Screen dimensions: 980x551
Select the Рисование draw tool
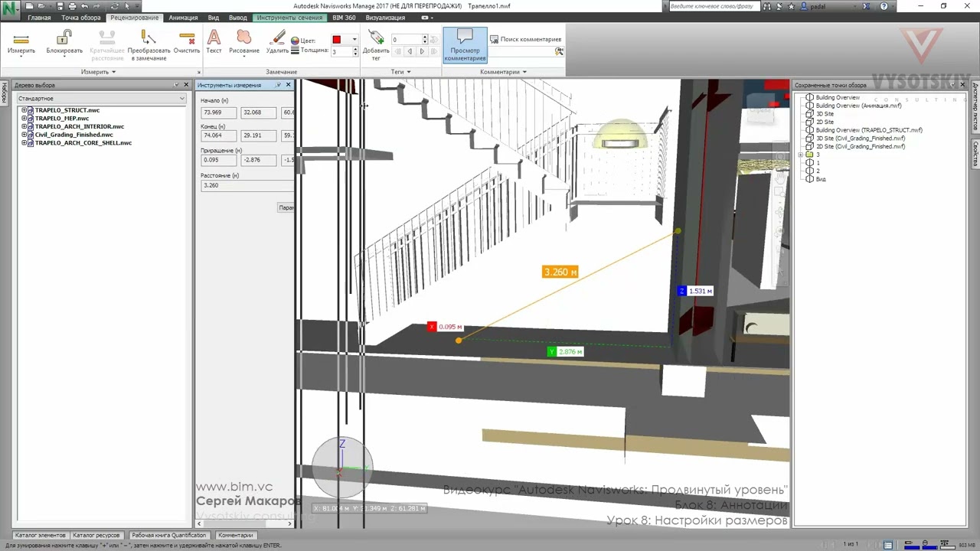pyautogui.click(x=244, y=43)
